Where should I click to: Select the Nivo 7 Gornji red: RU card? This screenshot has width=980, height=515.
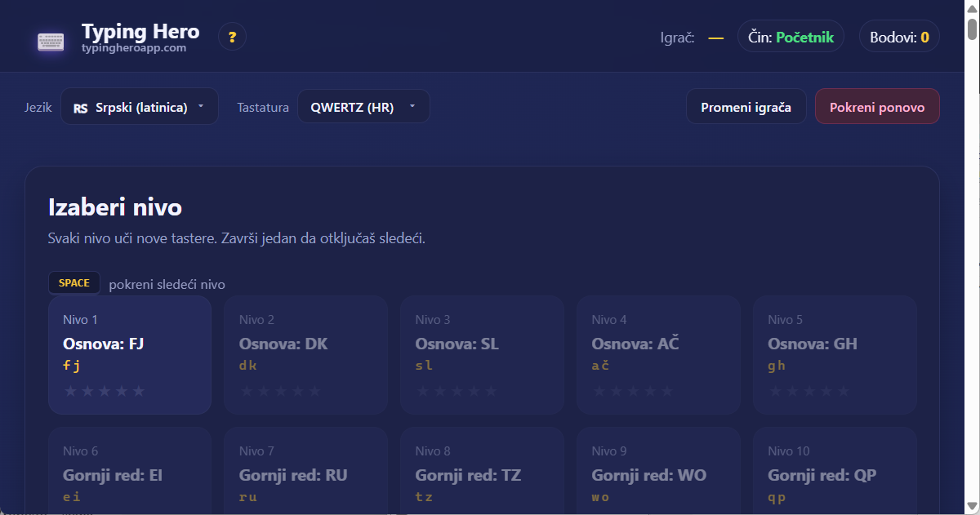pyautogui.click(x=306, y=471)
